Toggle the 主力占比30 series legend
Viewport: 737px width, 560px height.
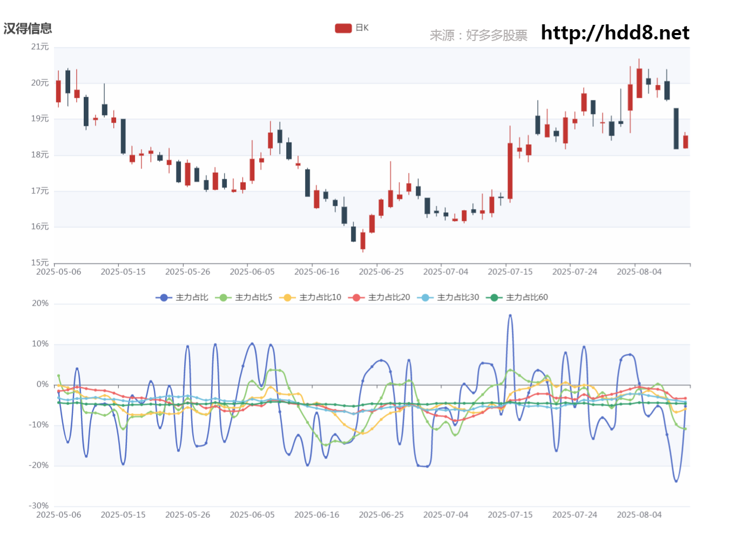[448, 298]
